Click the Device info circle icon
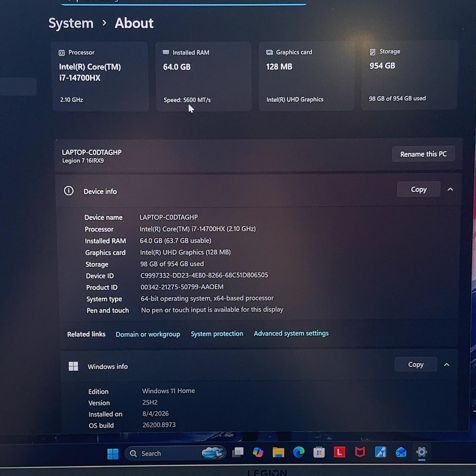This screenshot has width=476, height=476. click(x=69, y=191)
